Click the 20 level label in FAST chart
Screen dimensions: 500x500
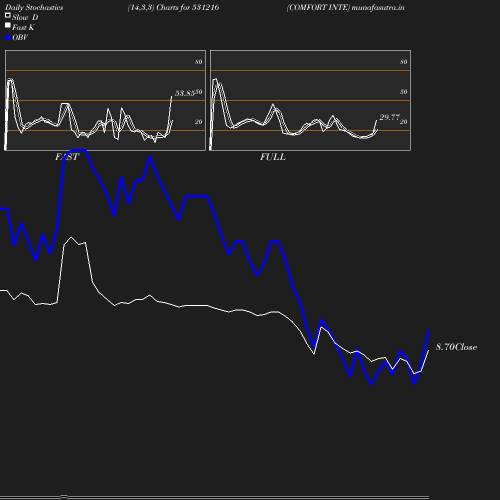[198, 122]
